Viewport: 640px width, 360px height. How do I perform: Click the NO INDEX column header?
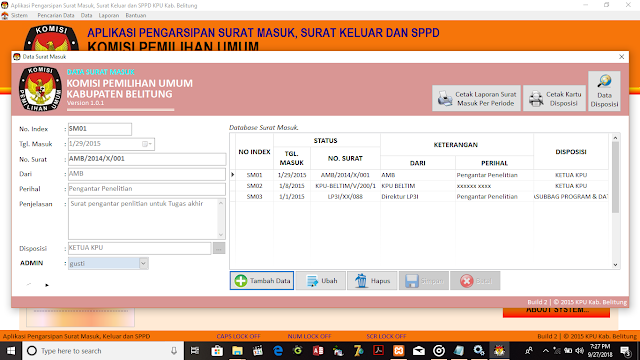(254, 151)
